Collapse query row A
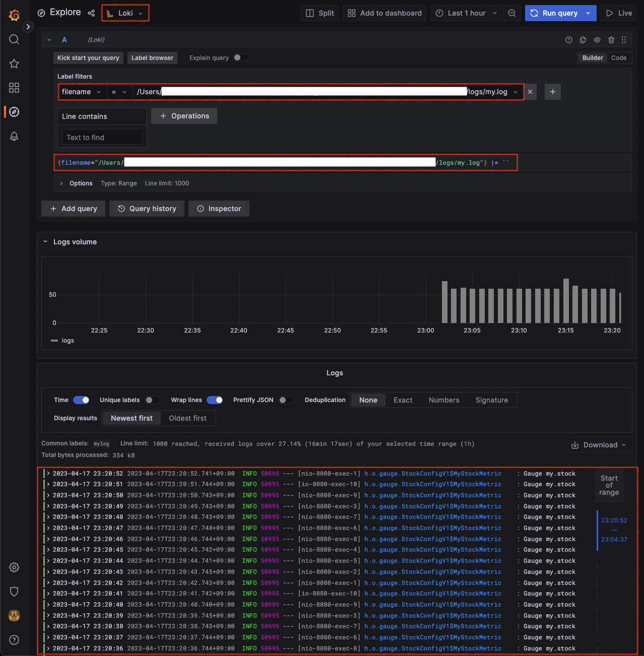The height and width of the screenshot is (656, 644). (49, 40)
